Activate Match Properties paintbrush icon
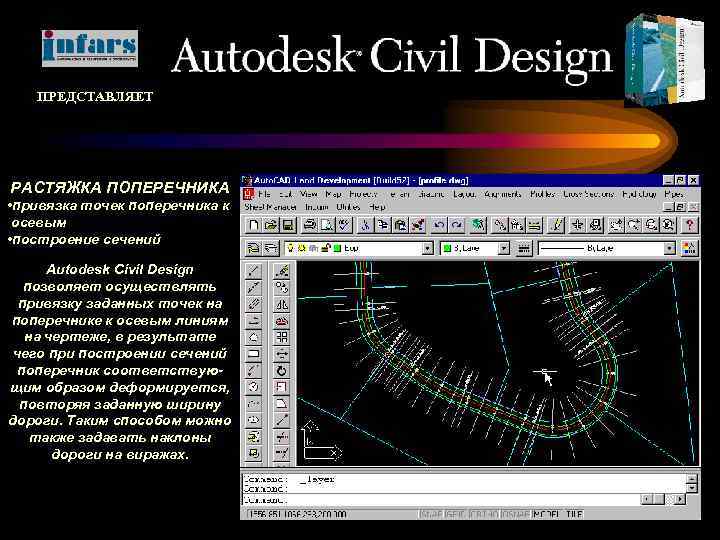 click(417, 225)
